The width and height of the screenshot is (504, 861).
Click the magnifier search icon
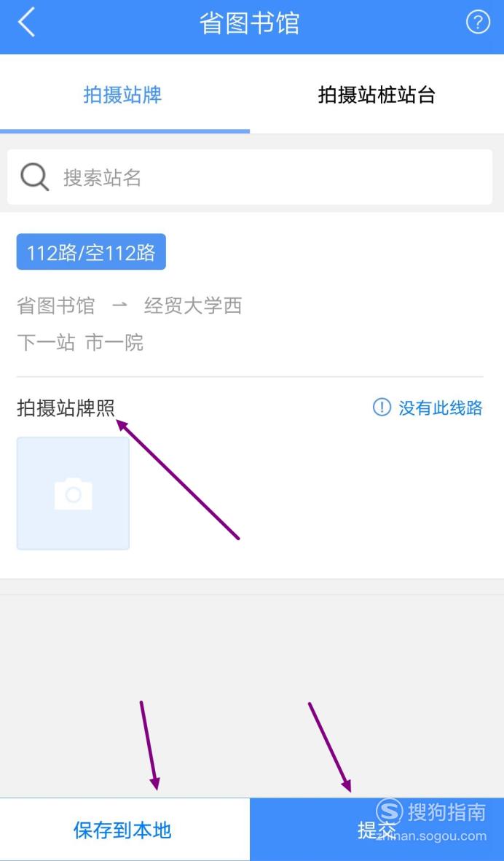coord(34,177)
